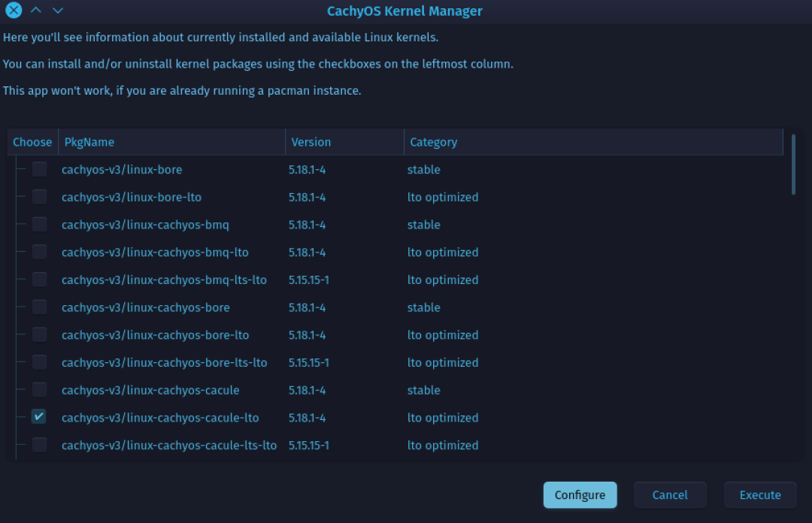The height and width of the screenshot is (523, 812).
Task: Click version 5.18.1-4 in linux-bore row
Action: tap(307, 169)
